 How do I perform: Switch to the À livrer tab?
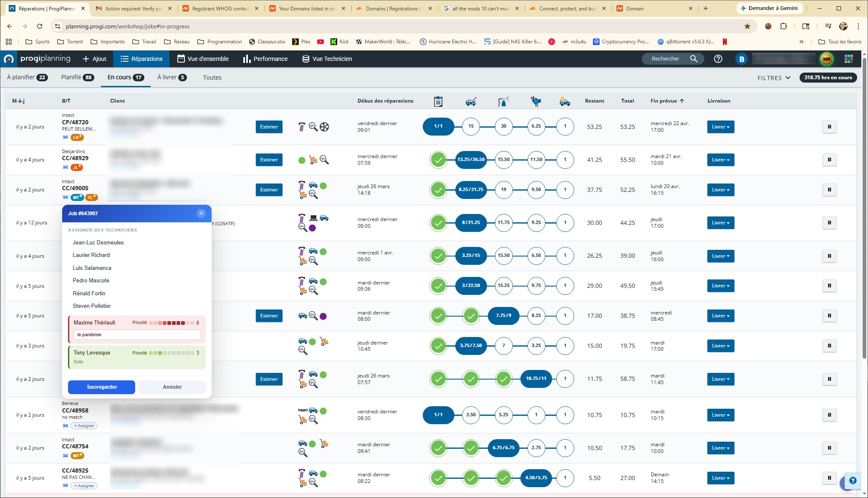coord(172,77)
